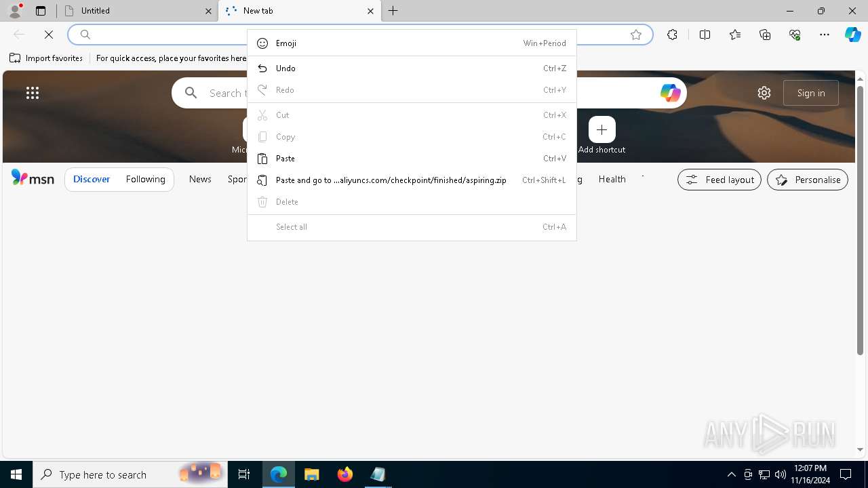Image resolution: width=868 pixels, height=488 pixels.
Task: Open the Extensions puzzle icon
Action: pos(672,35)
